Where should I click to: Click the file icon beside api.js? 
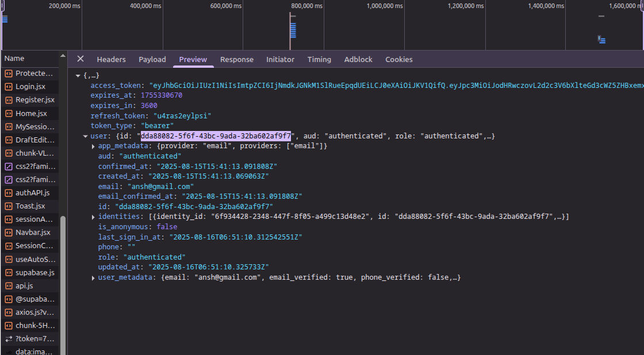[8, 285]
